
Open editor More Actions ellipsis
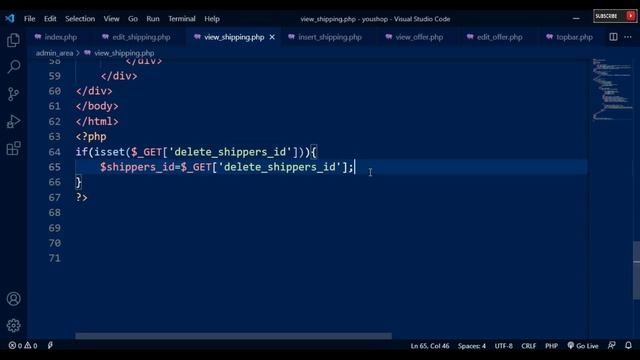[628, 37]
